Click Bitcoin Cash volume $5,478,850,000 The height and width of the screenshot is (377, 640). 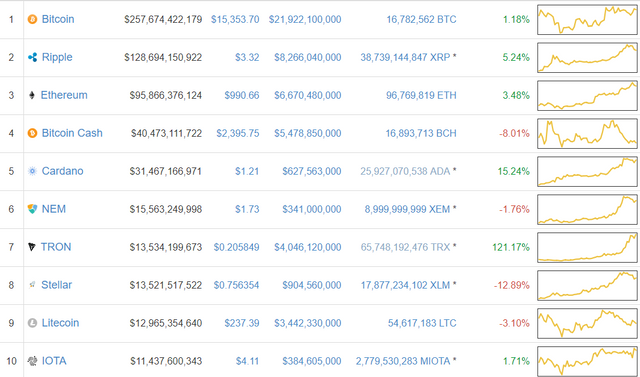pyautogui.click(x=308, y=133)
